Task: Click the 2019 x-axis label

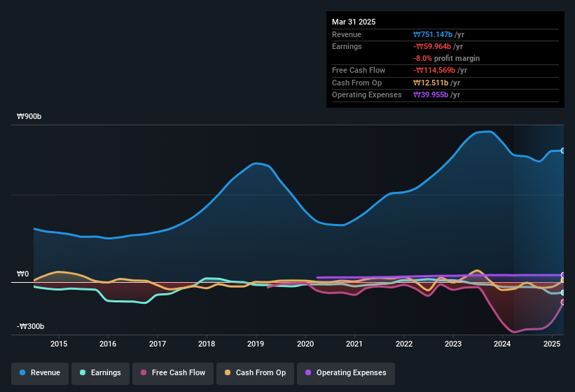Action: click(256, 344)
